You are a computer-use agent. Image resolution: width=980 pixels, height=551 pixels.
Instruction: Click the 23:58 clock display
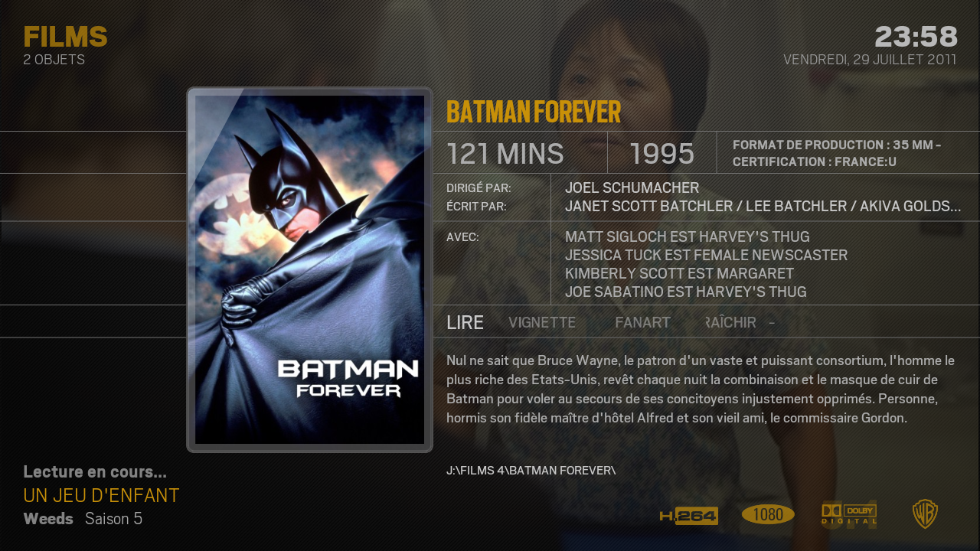(x=916, y=36)
